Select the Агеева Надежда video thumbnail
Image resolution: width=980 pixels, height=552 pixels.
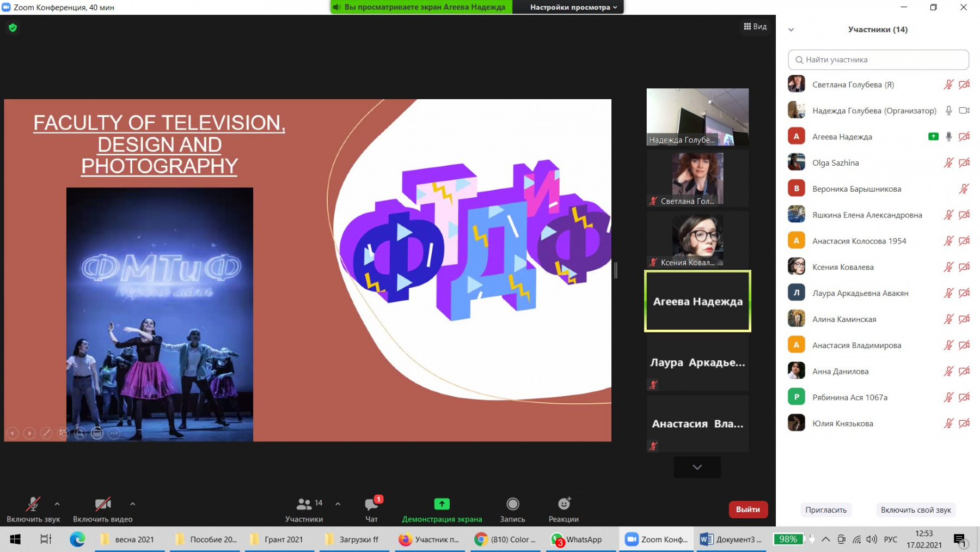tap(697, 301)
